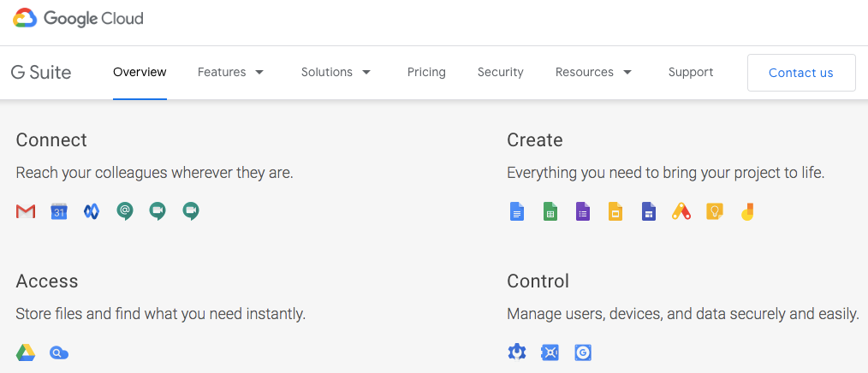Click the Apps Script icon
The height and width of the screenshot is (373, 868).
tap(681, 211)
